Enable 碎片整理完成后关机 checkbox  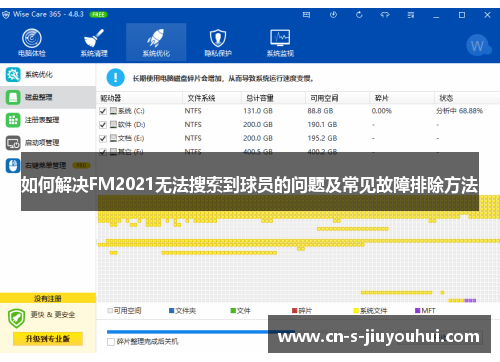(x=111, y=342)
